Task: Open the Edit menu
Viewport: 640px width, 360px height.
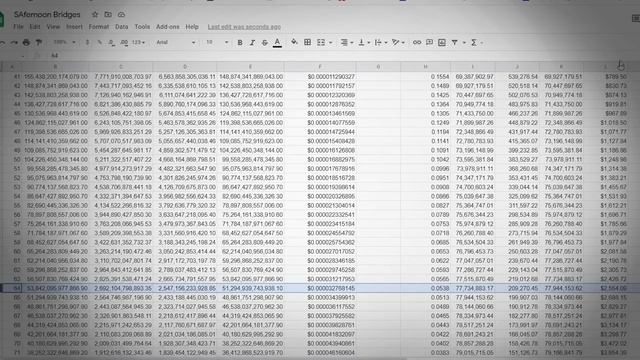Action: [x=35, y=27]
